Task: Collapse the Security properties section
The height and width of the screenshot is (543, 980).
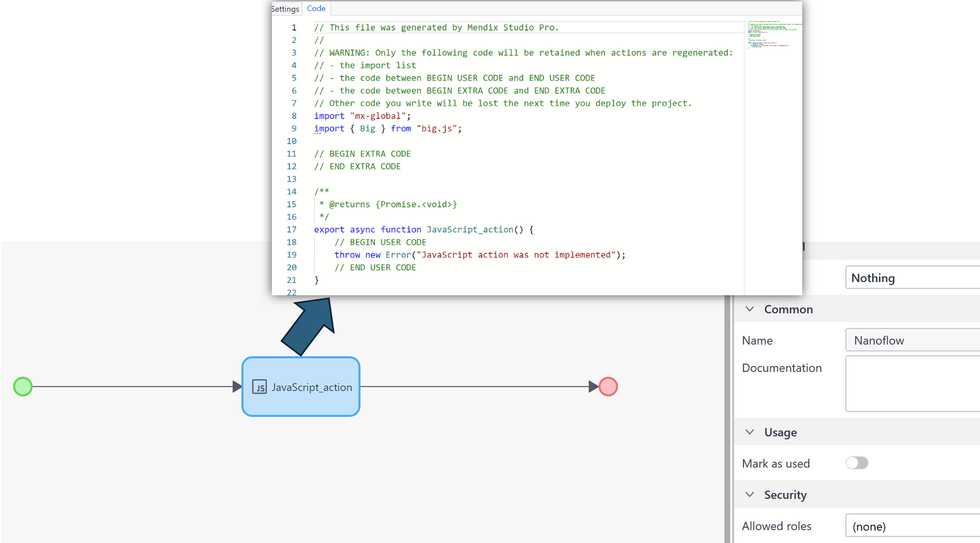Action: pyautogui.click(x=750, y=495)
